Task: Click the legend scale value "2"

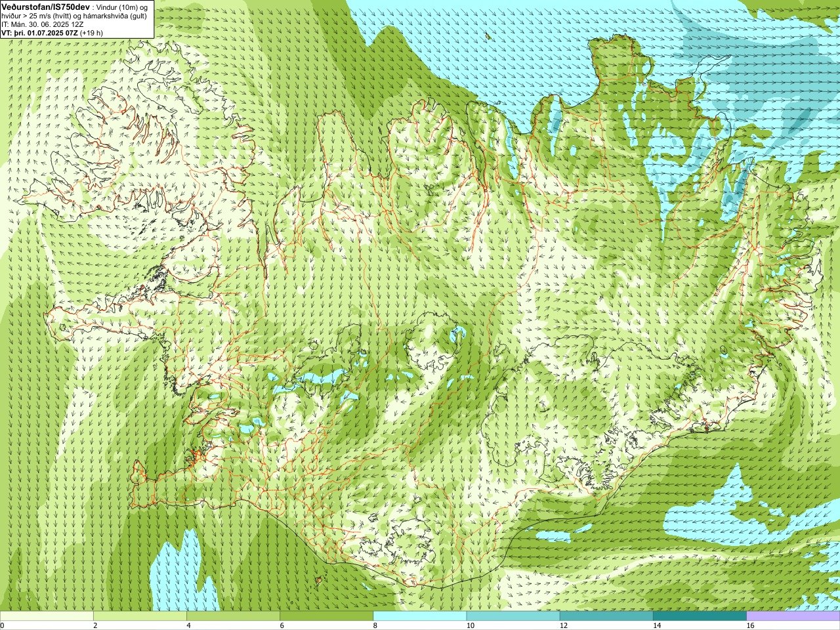Action: click(95, 625)
